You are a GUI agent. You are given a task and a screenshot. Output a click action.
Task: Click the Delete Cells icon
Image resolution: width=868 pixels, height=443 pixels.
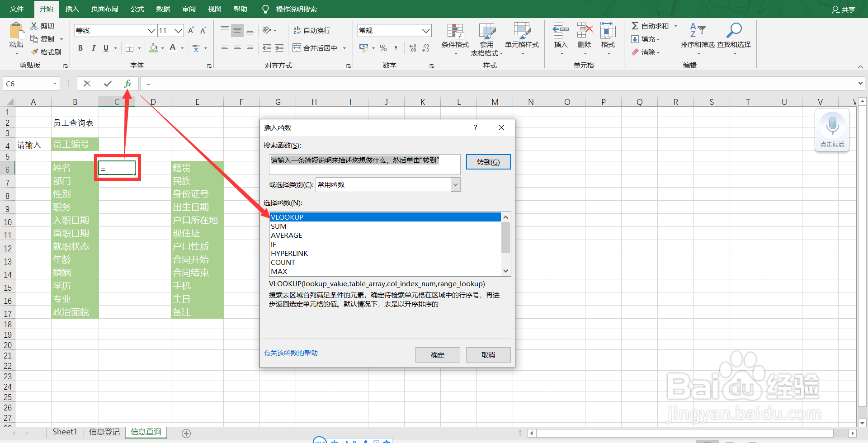[x=584, y=38]
